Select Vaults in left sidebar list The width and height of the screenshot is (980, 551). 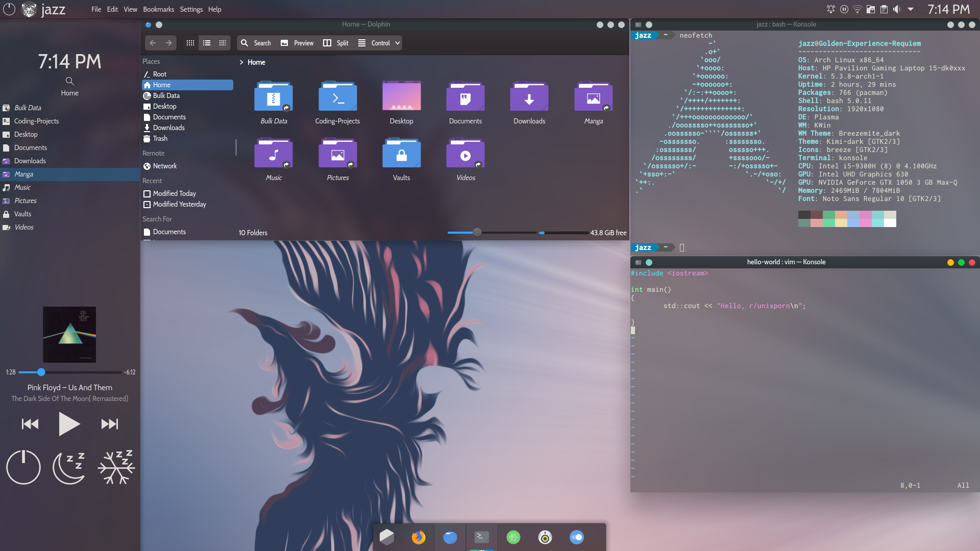(x=70, y=214)
